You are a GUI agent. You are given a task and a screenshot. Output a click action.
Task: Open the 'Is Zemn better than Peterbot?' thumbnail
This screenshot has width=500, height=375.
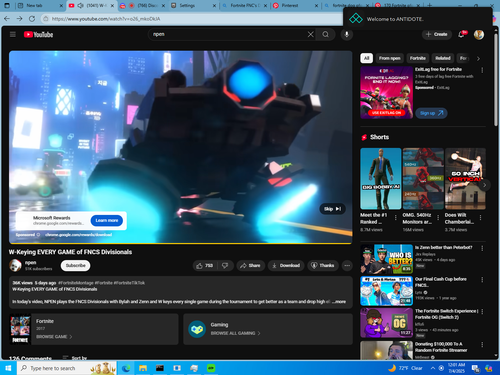386,259
